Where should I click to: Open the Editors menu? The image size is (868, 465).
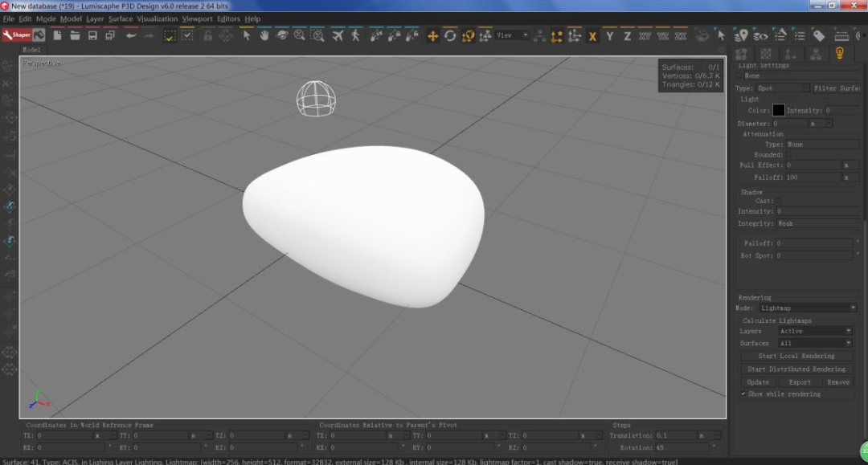point(228,18)
